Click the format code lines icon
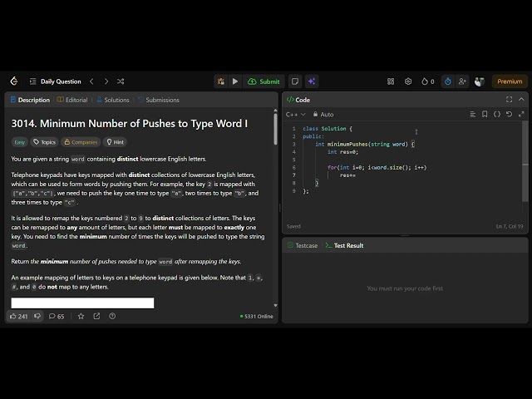 click(473, 115)
